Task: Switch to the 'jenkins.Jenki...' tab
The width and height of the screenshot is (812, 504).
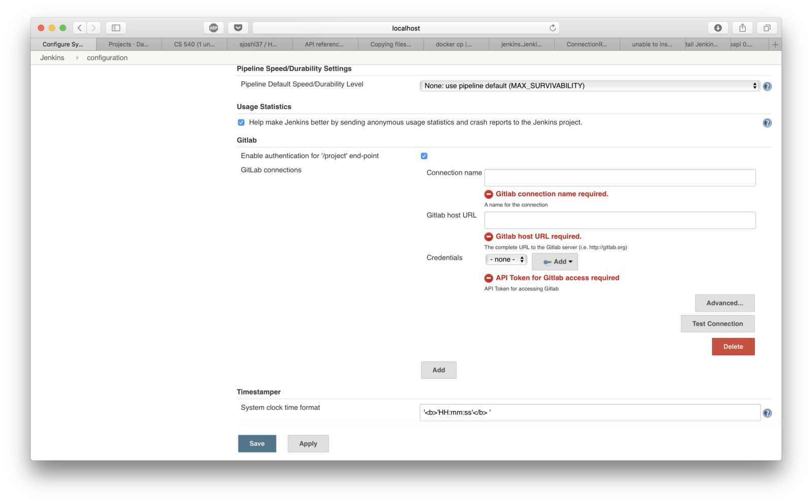Action: pyautogui.click(x=521, y=45)
